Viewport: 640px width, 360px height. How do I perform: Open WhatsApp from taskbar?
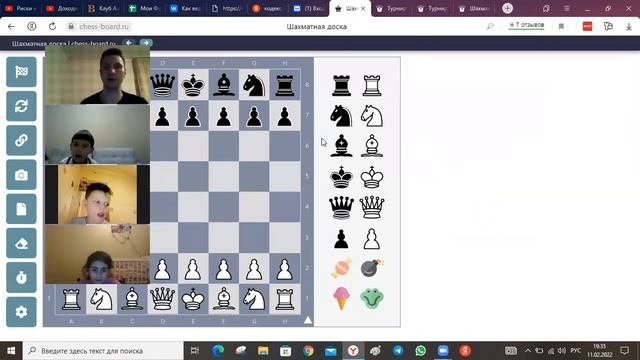tap(420, 351)
